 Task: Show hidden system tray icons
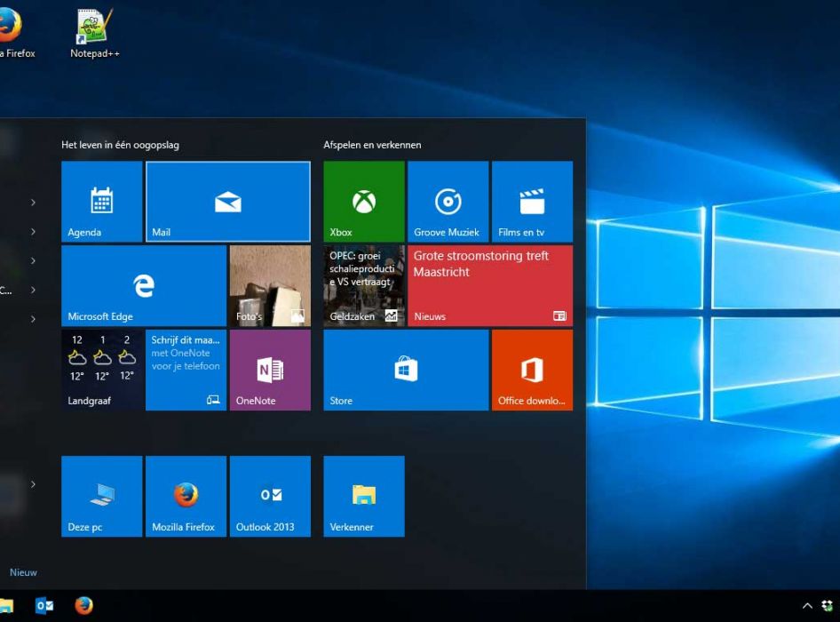coord(807,606)
